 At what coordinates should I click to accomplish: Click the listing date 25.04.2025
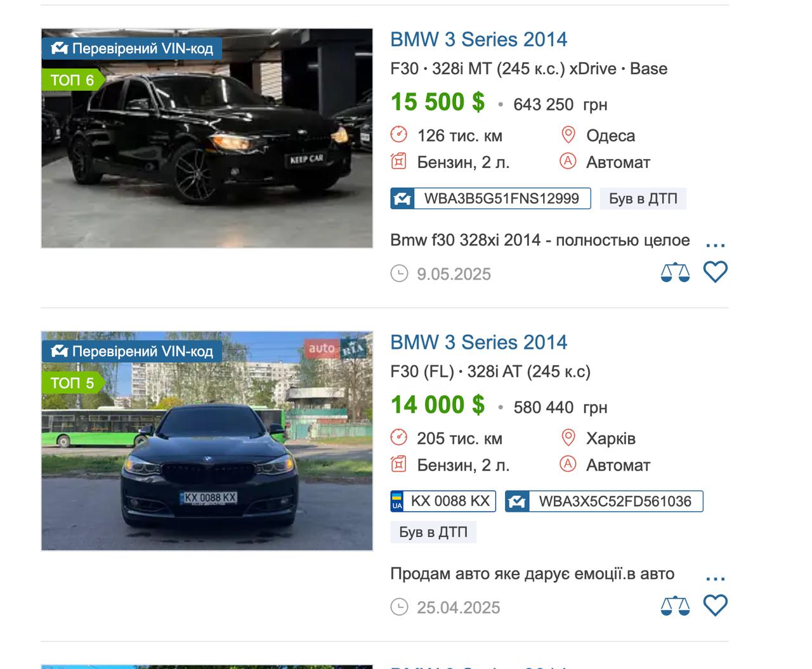pyautogui.click(x=458, y=607)
